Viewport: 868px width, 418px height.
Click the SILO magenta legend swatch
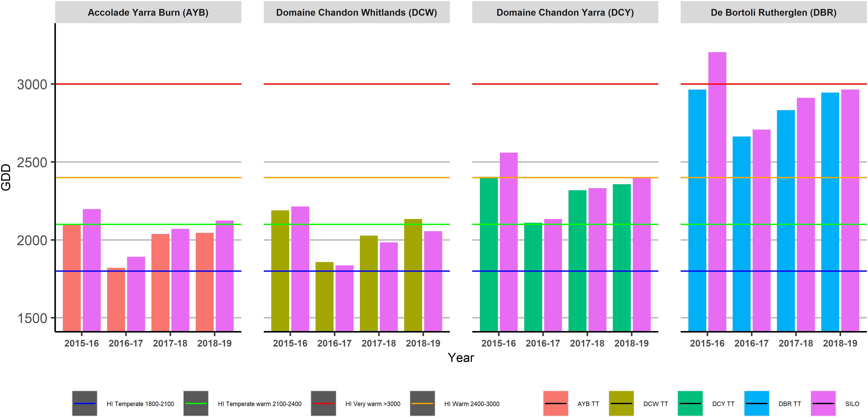click(823, 403)
